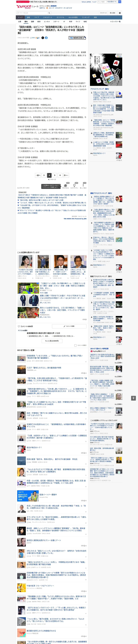The width and height of the screenshot is (138, 644).
Task: Open 購入履歴 link
Action: click(x=112, y=13)
